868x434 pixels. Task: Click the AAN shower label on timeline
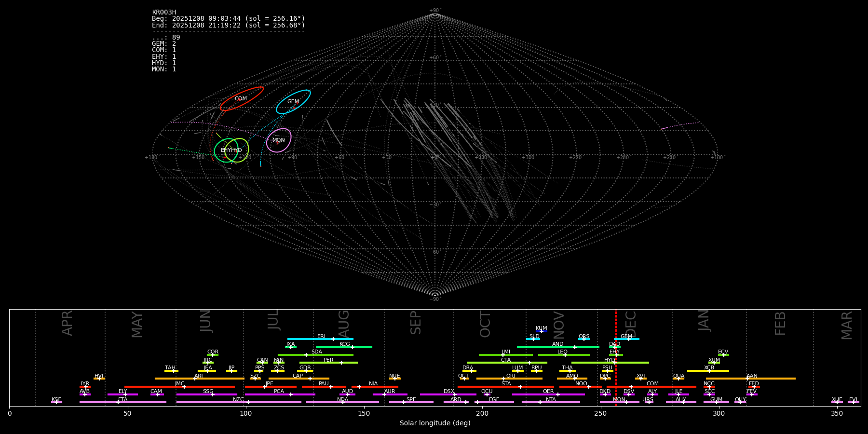click(752, 376)
